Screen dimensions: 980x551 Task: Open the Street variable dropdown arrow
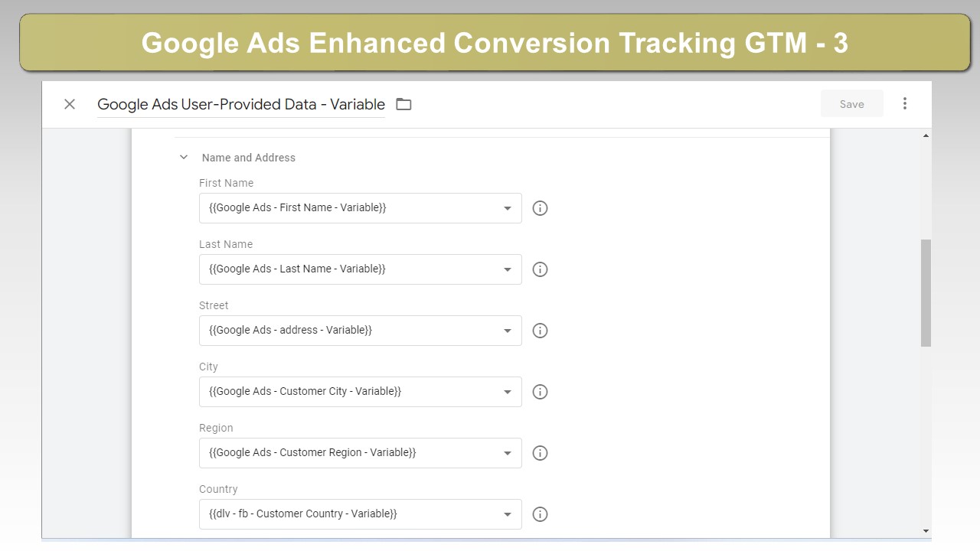507,331
